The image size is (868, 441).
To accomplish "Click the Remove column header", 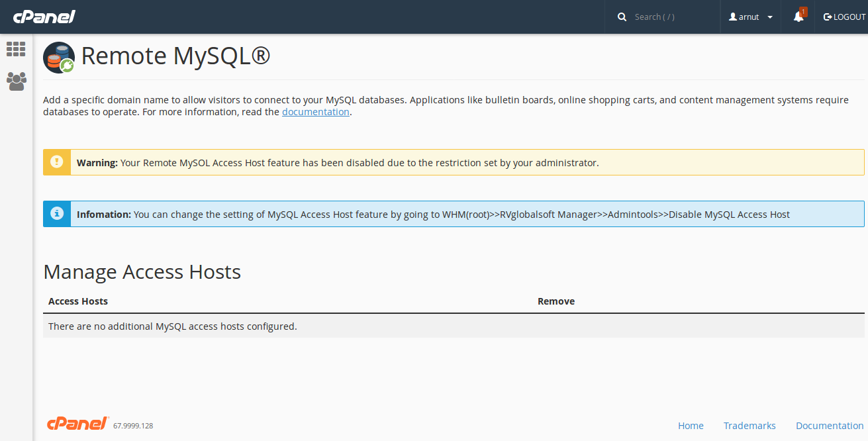I will coord(555,301).
